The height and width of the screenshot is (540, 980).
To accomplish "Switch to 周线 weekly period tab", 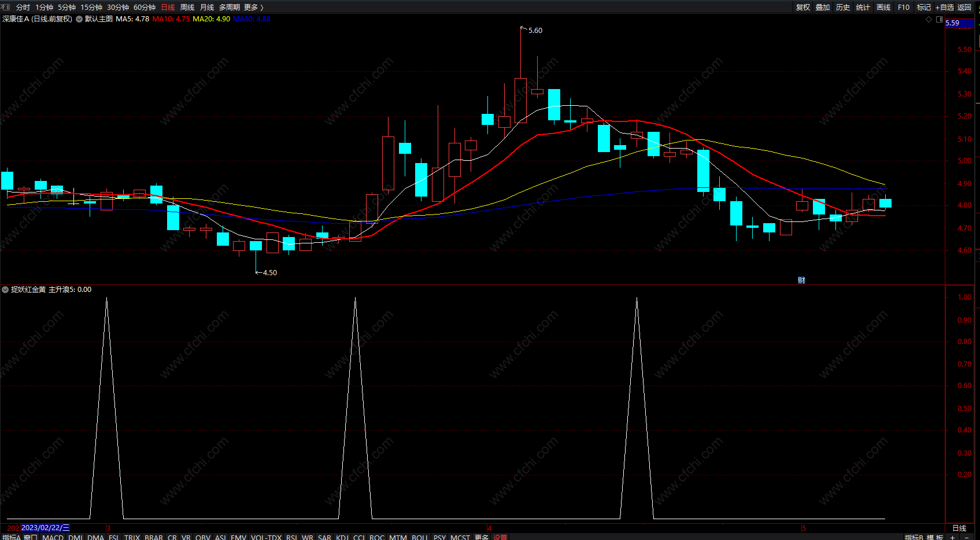I will tap(187, 7).
